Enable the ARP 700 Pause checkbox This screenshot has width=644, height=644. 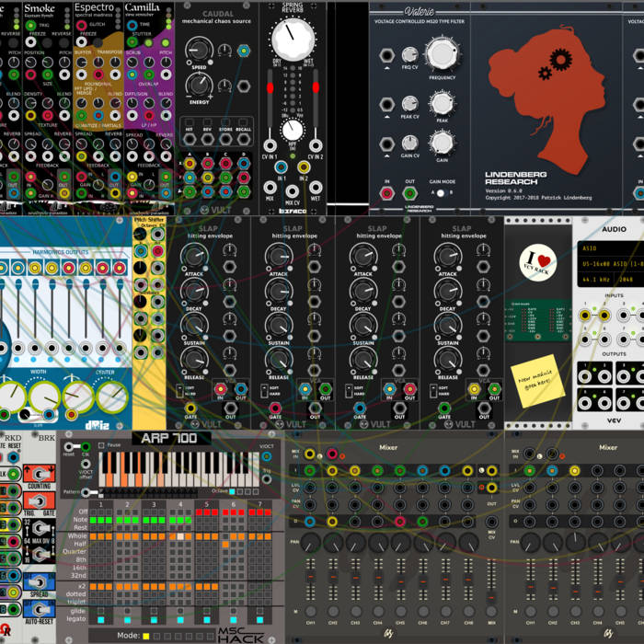(100, 445)
